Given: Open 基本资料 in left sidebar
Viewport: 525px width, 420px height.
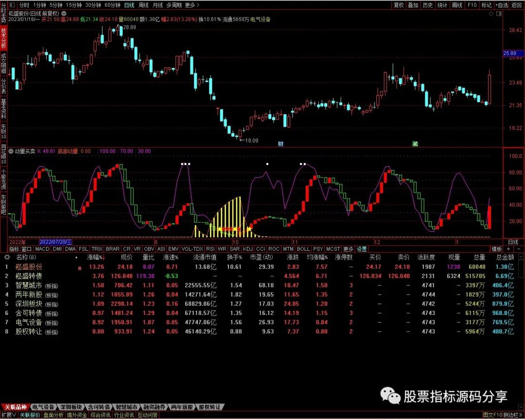Looking at the screenshot, I should click(x=3, y=109).
